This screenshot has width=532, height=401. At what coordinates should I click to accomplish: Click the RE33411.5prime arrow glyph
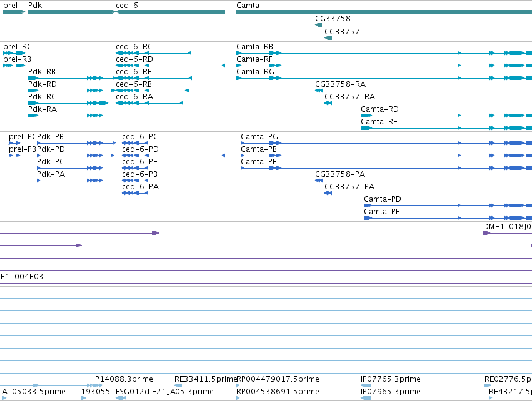pyautogui.click(x=178, y=385)
